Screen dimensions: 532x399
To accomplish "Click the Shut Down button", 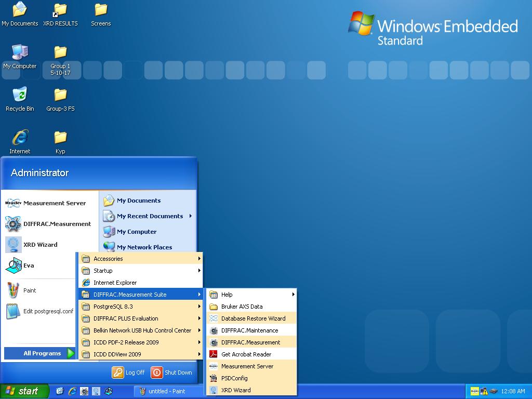I will pyautogui.click(x=172, y=373).
